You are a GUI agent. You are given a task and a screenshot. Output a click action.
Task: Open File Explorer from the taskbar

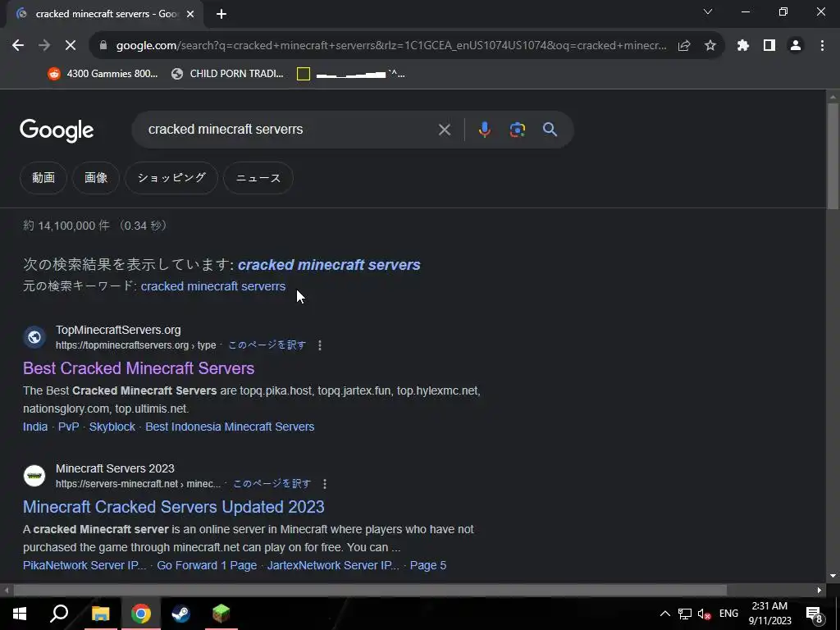tap(100, 614)
